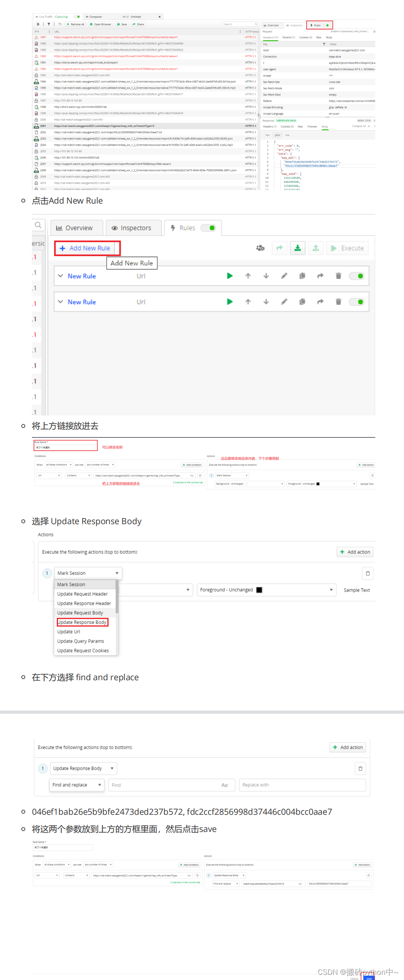Click the Add New Rule button

pos(85,248)
